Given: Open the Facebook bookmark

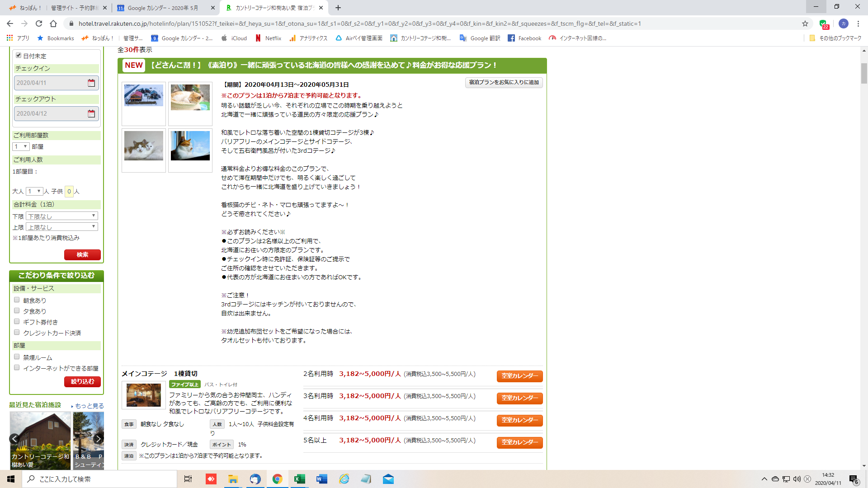Looking at the screenshot, I should 524,38.
